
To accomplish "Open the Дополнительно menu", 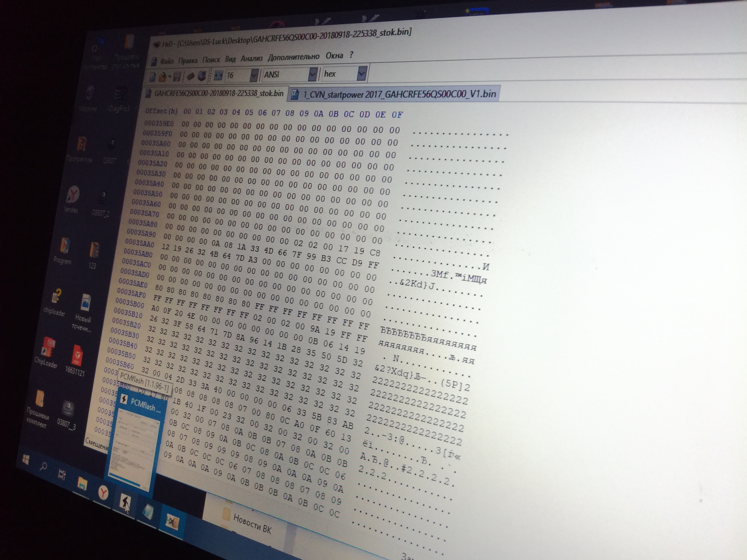I will [293, 57].
